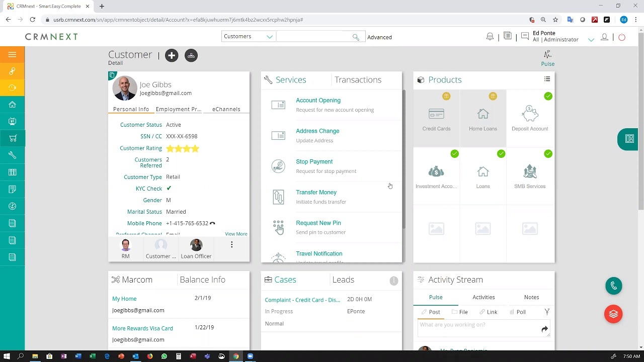The width and height of the screenshot is (644, 362).
Task: Switch to the eChannels tab
Action: click(226, 109)
